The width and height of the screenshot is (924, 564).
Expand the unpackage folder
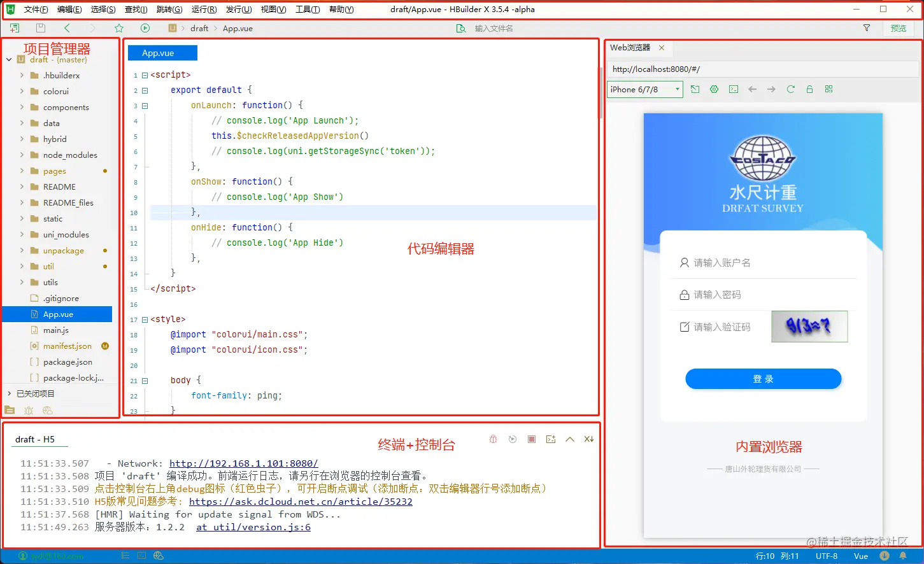[x=22, y=250]
